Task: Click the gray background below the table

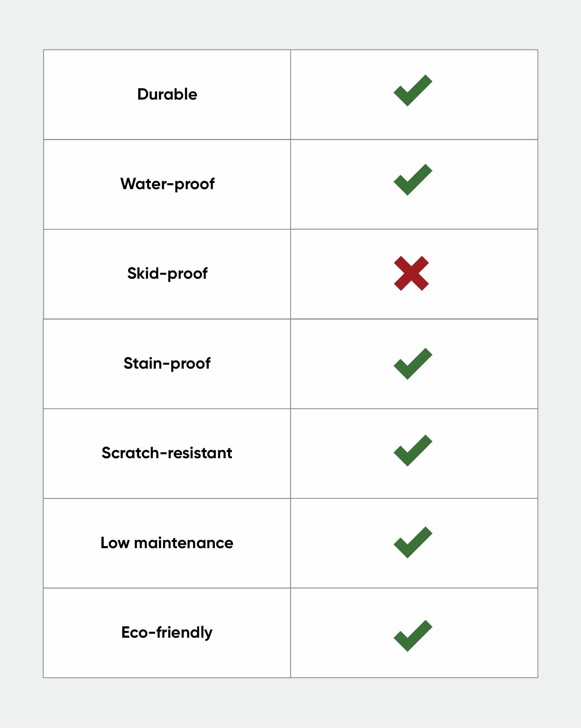Action: 290,703
